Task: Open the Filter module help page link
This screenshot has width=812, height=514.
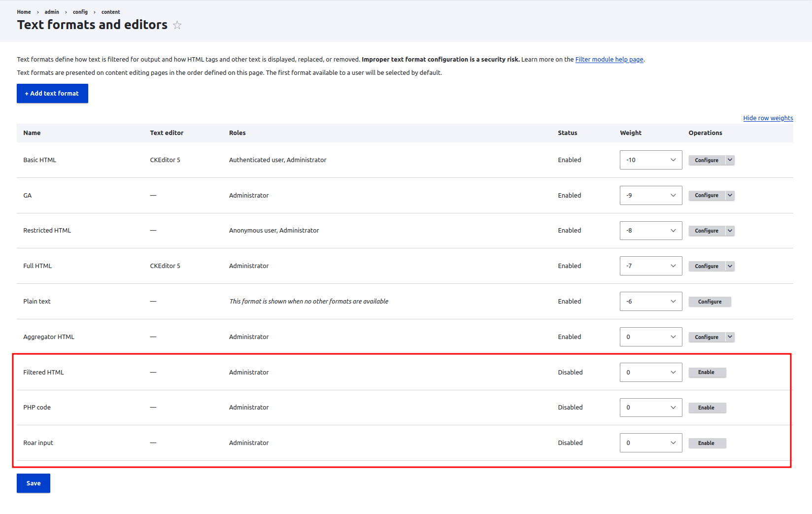Action: [x=609, y=60]
